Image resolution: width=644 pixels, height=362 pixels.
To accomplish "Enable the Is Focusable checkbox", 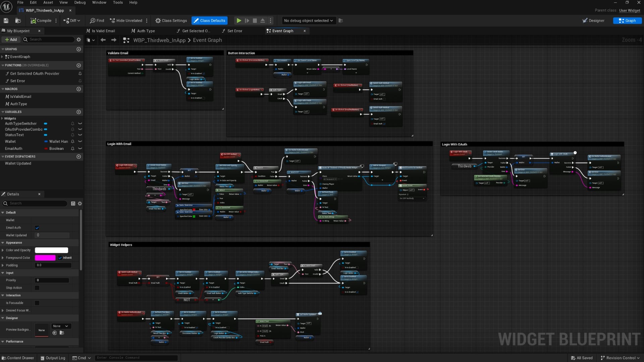I will (x=37, y=303).
